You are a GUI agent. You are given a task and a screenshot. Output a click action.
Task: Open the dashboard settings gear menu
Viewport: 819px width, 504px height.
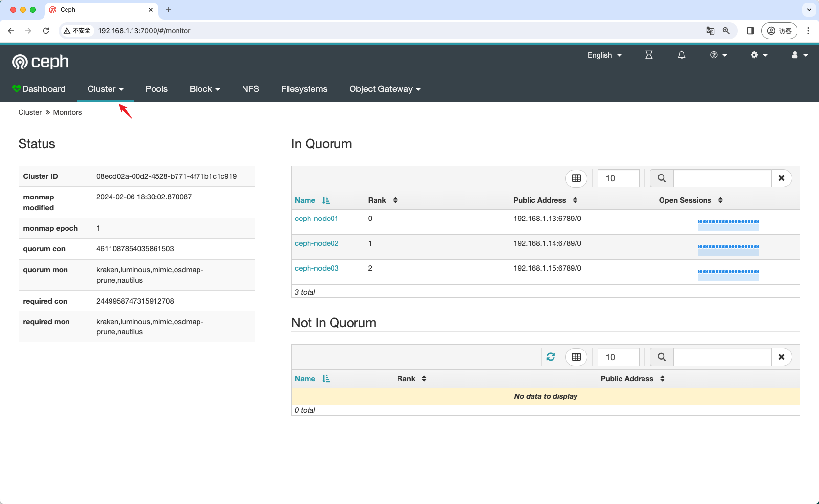tap(759, 55)
